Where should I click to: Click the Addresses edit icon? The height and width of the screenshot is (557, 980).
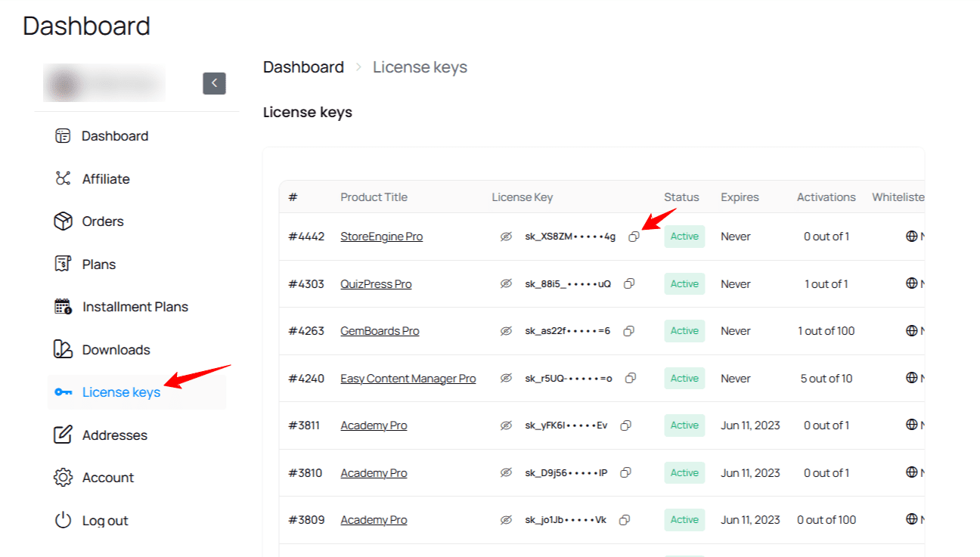pos(63,435)
